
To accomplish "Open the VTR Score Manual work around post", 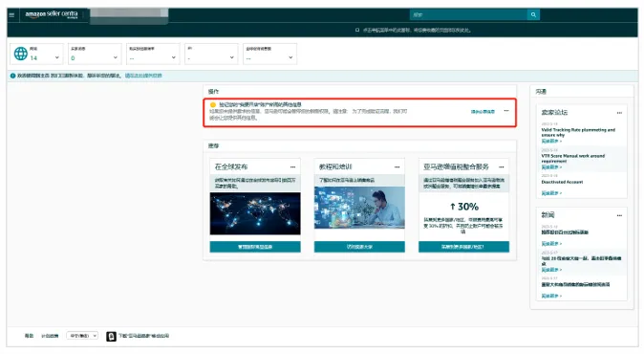I will pos(573,158).
